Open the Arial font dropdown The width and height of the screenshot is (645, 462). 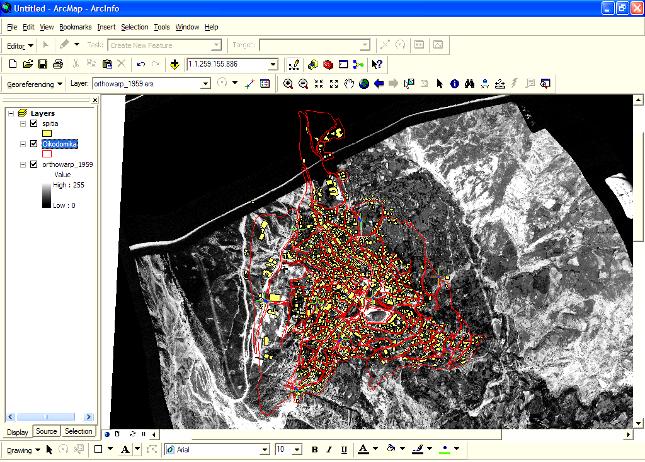pyautogui.click(x=265, y=450)
